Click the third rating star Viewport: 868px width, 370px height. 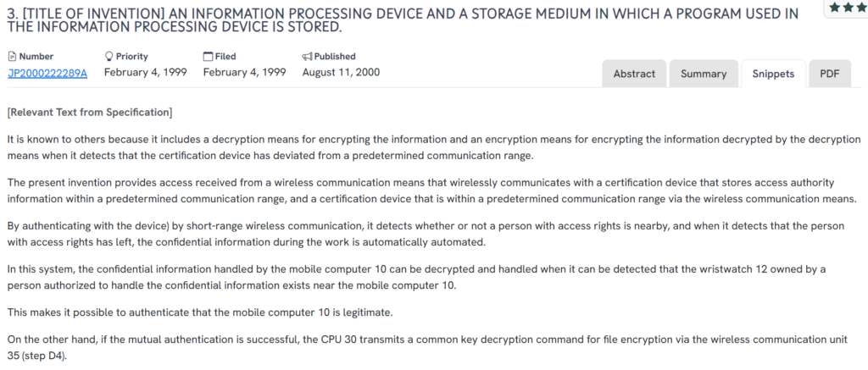point(860,7)
